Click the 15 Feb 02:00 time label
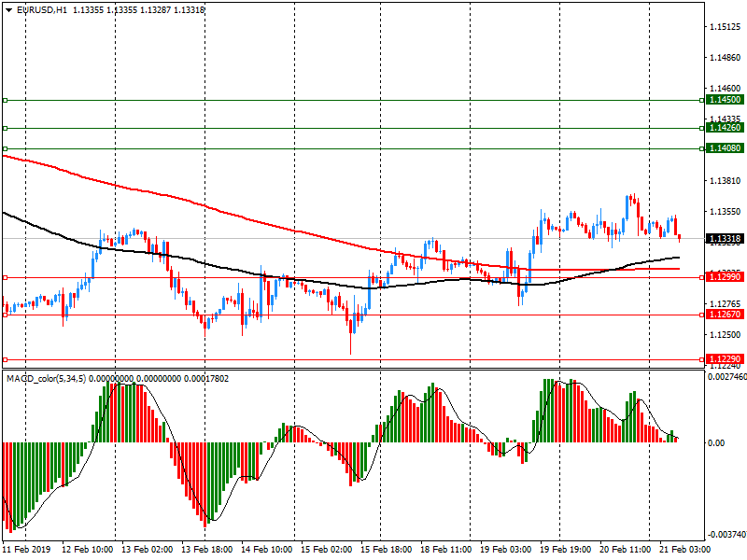This screenshot has height=560, width=747. click(326, 549)
